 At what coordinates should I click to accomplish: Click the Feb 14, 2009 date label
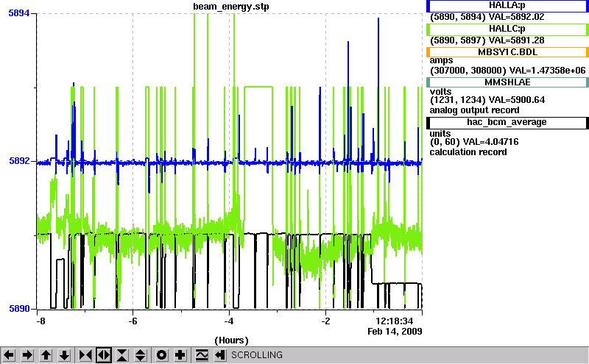395,332
